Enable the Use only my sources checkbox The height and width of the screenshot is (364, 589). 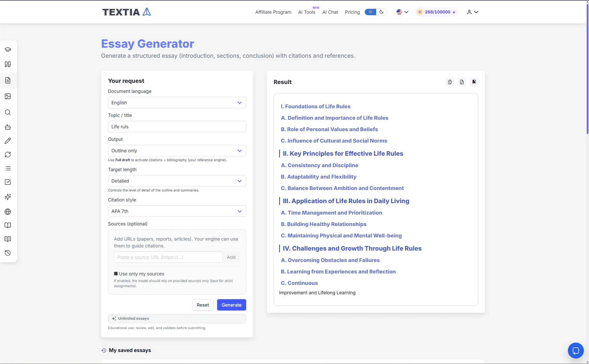[x=116, y=274]
